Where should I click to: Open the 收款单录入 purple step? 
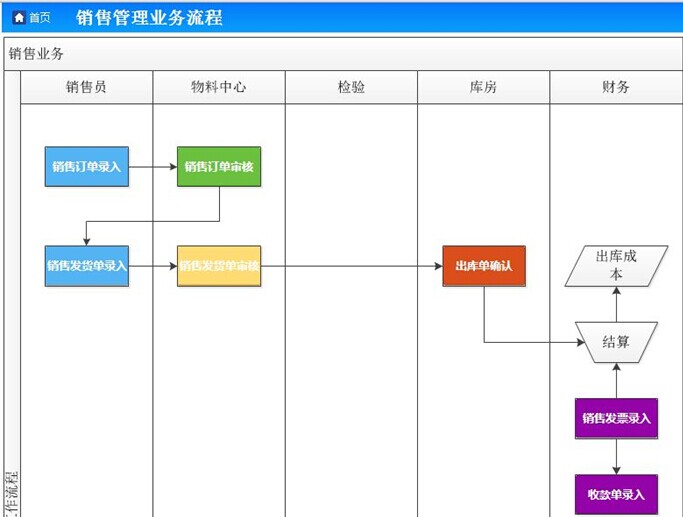[x=616, y=495]
